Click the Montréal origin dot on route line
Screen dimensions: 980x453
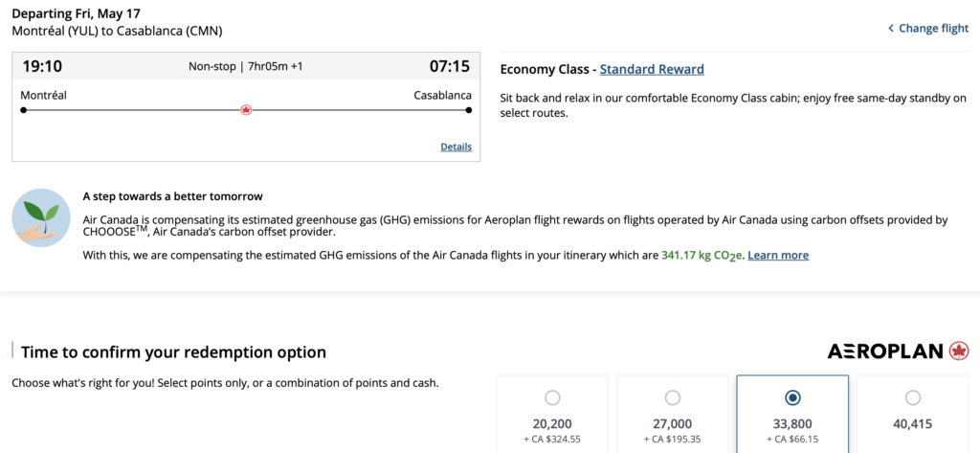(23, 110)
